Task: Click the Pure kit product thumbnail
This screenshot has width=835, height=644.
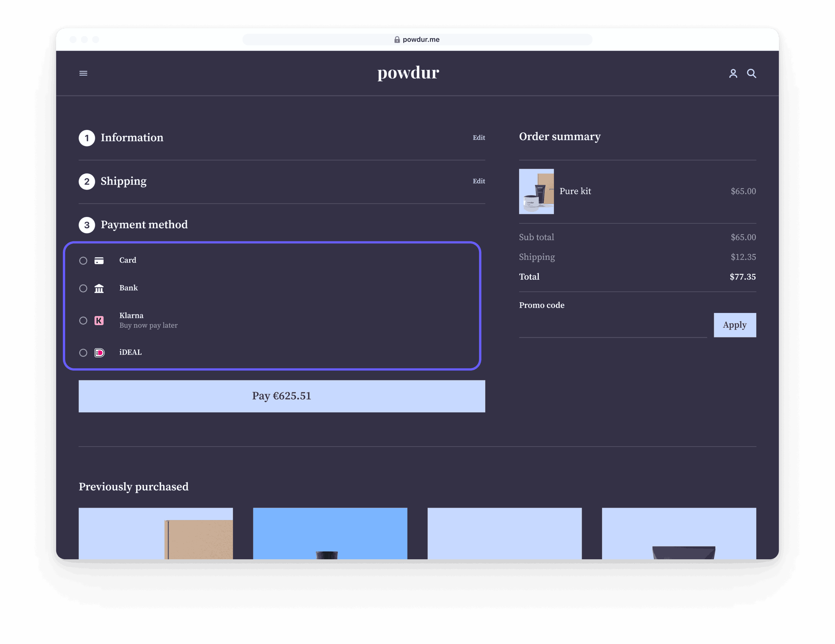Action: (x=537, y=192)
